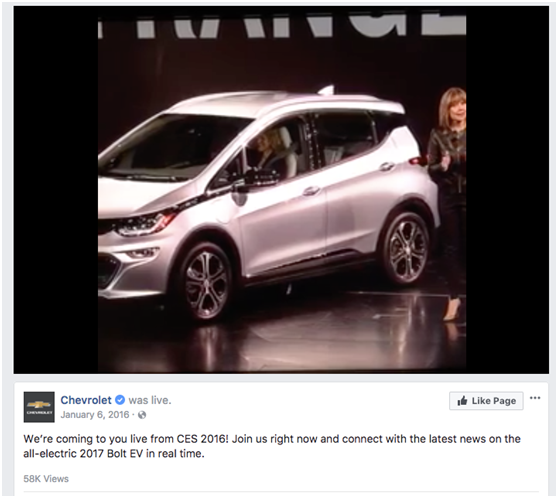Click the Like Page button label

[494, 401]
